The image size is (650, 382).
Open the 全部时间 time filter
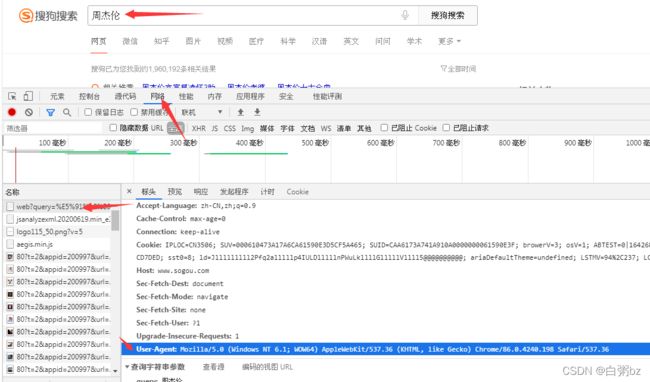[x=458, y=69]
